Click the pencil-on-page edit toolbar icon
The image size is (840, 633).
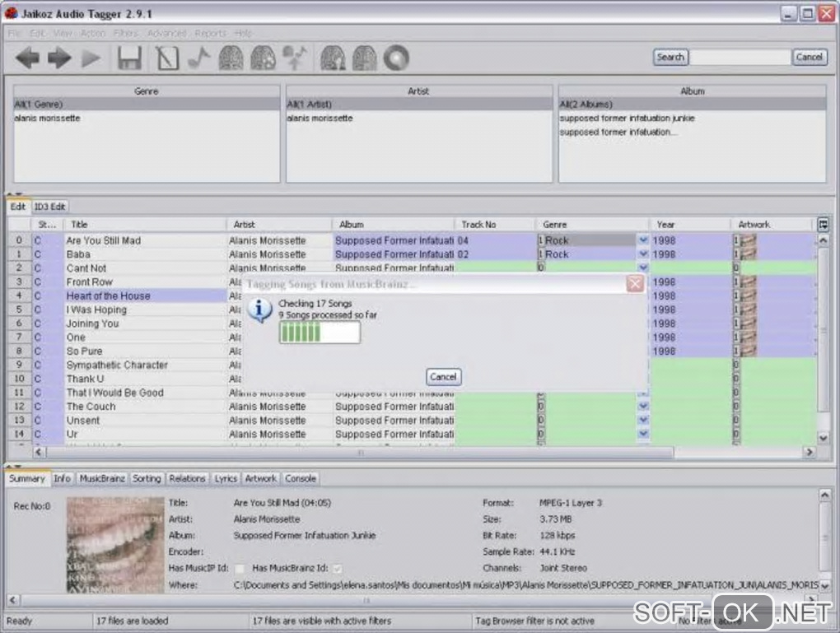(166, 58)
